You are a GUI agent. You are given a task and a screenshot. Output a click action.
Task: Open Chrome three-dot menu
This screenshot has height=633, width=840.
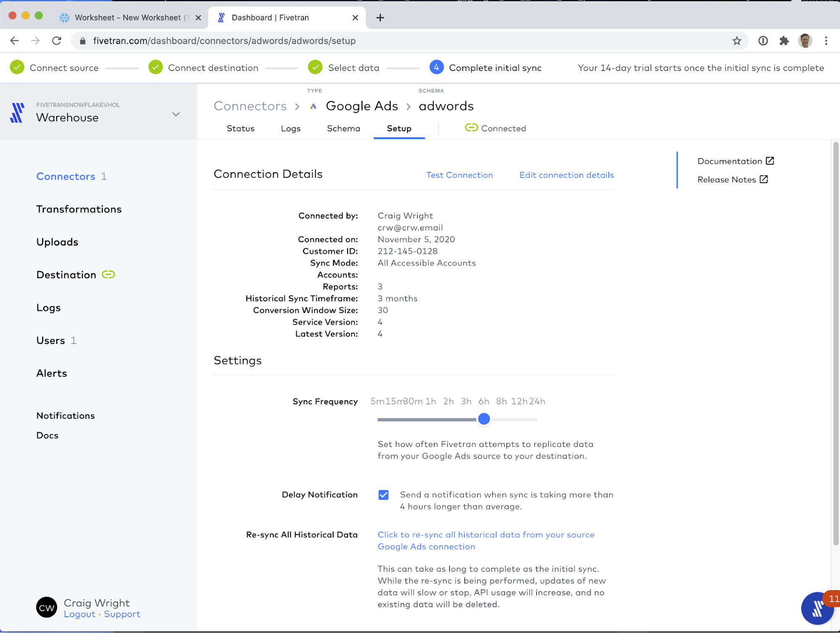click(x=826, y=41)
